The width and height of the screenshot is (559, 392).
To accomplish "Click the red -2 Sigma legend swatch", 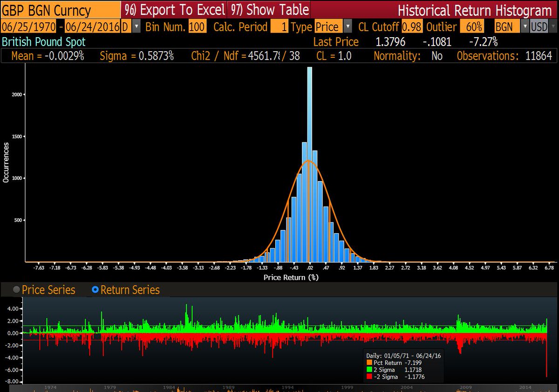I will 370,377.
